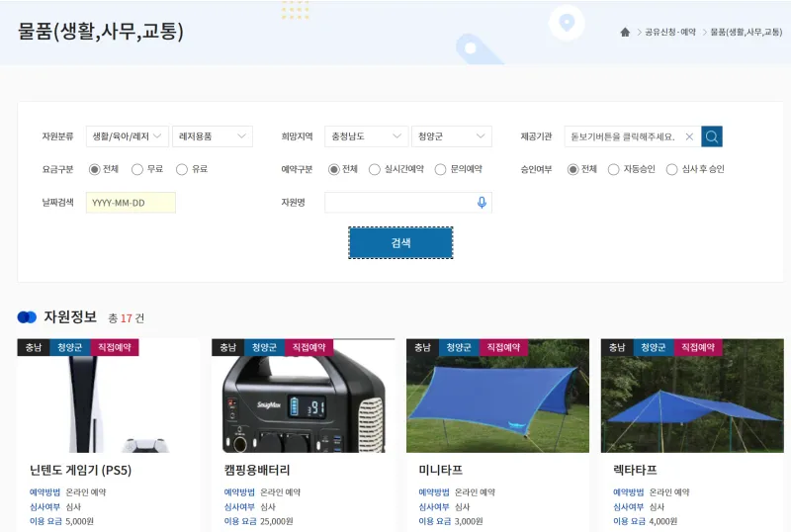Viewport: 791px width, 532px height.
Task: Click the microphone icon in resource name field
Action: tap(482, 203)
